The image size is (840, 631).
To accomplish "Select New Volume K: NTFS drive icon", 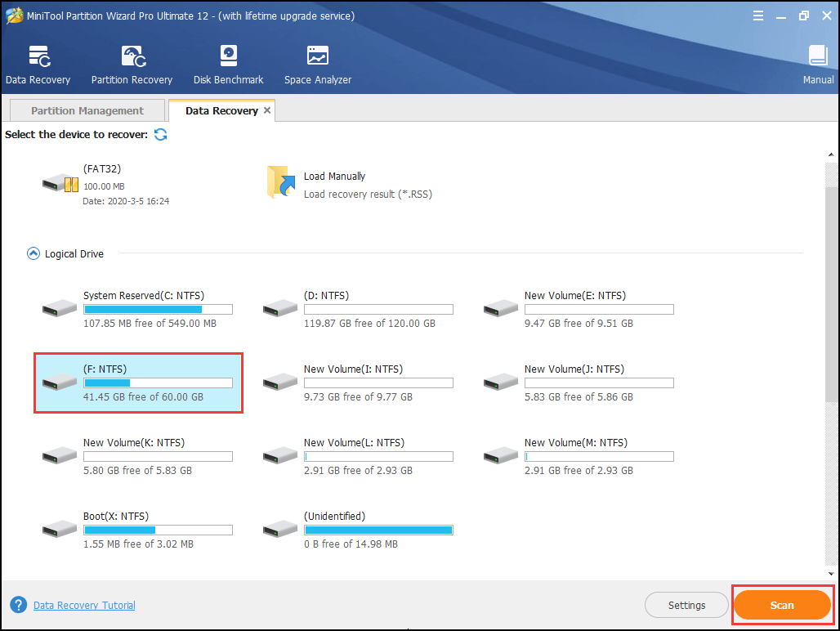I will click(x=60, y=454).
